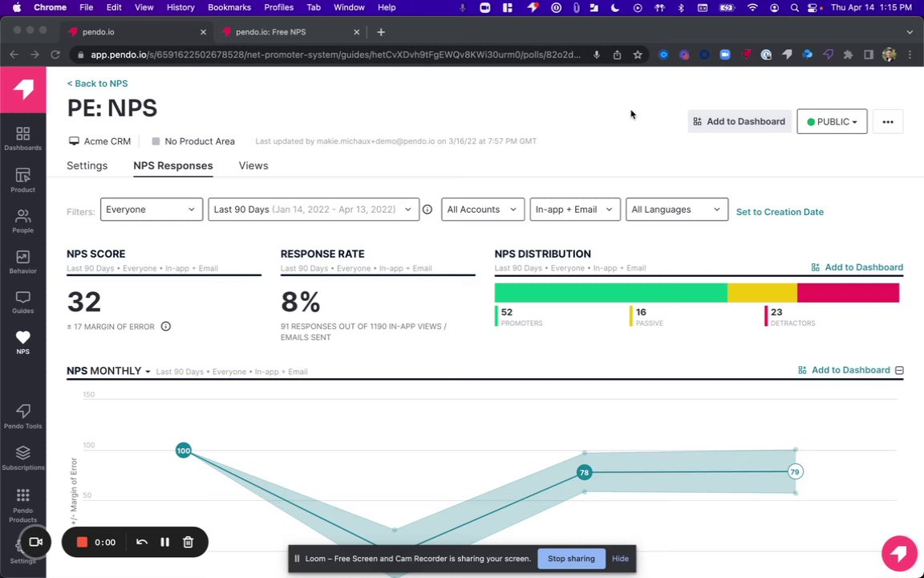924x578 pixels.
Task: Add NPS Monthly to Dashboard
Action: (x=845, y=370)
